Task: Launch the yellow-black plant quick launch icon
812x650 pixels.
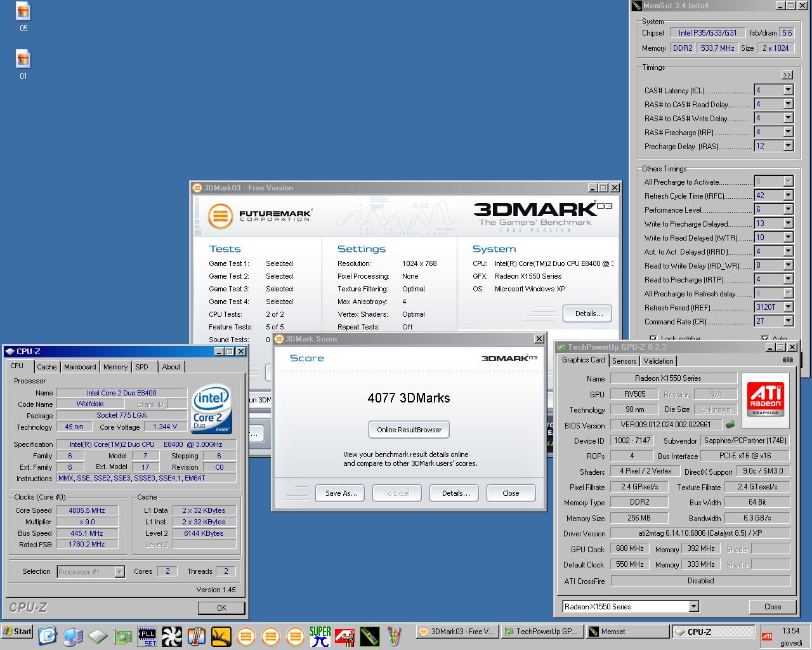Action: click(221, 636)
